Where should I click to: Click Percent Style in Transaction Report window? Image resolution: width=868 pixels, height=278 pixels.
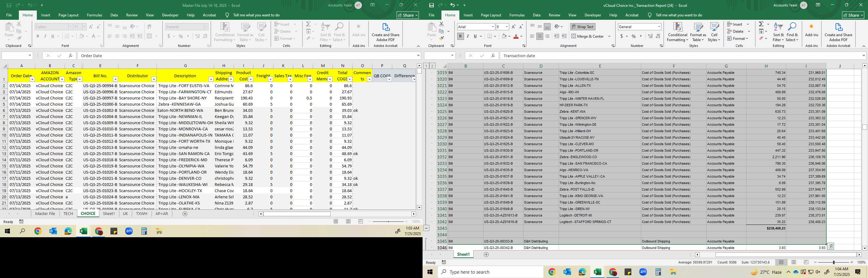pos(634,36)
